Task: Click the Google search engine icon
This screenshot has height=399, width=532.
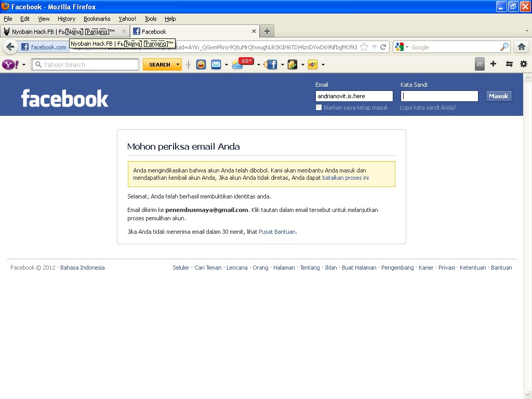Action: (400, 47)
